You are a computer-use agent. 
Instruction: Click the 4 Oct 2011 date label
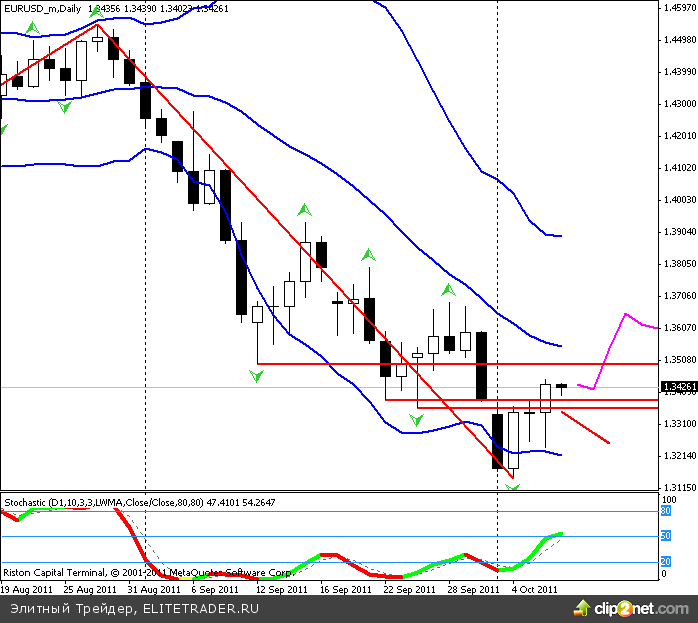534,589
